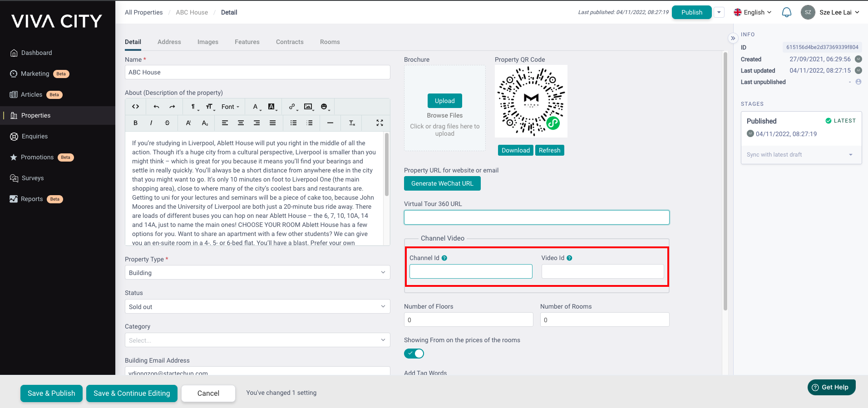Image resolution: width=868 pixels, height=408 pixels.
Task: Show Video Id help tooltip
Action: click(569, 258)
